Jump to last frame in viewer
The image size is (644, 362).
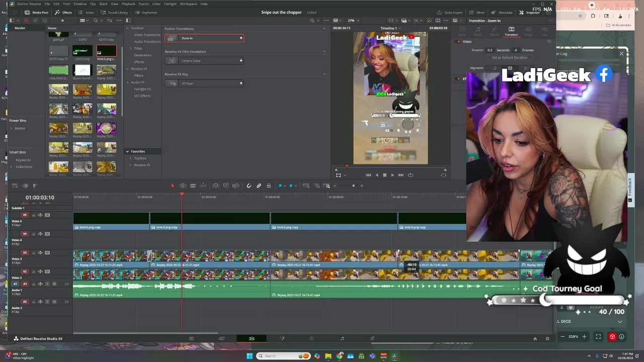(401, 175)
